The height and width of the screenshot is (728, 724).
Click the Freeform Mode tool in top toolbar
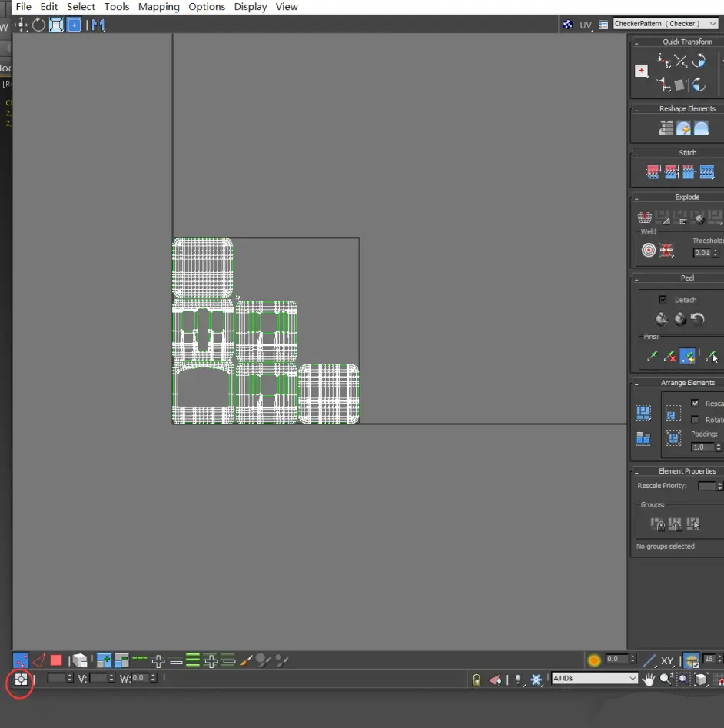click(x=75, y=25)
